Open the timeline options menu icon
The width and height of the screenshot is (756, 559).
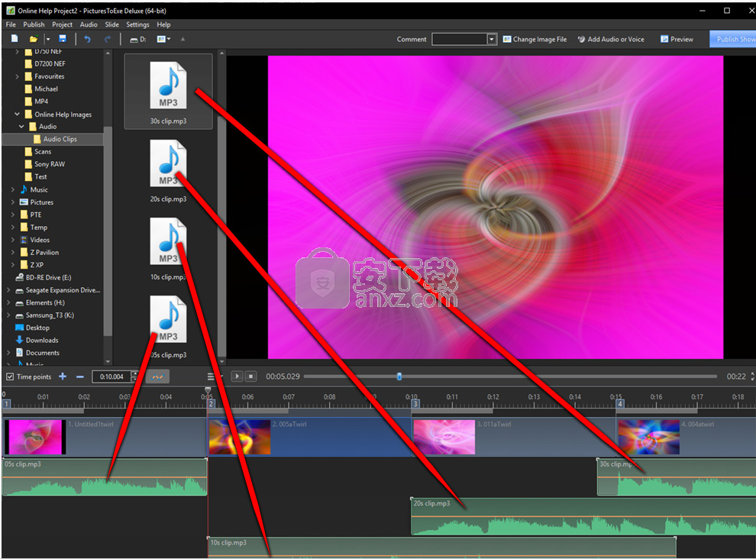pyautogui.click(x=212, y=376)
